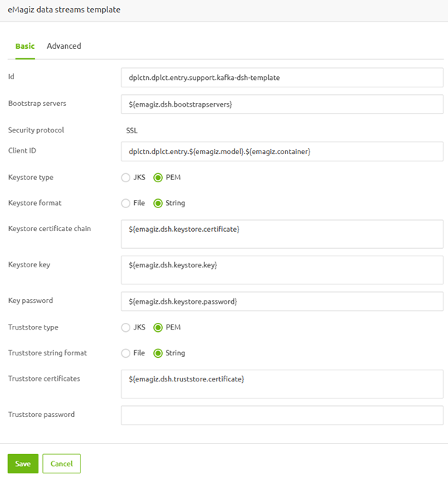Choose File for Keystore format
The height and width of the screenshot is (477, 448).
(126, 203)
